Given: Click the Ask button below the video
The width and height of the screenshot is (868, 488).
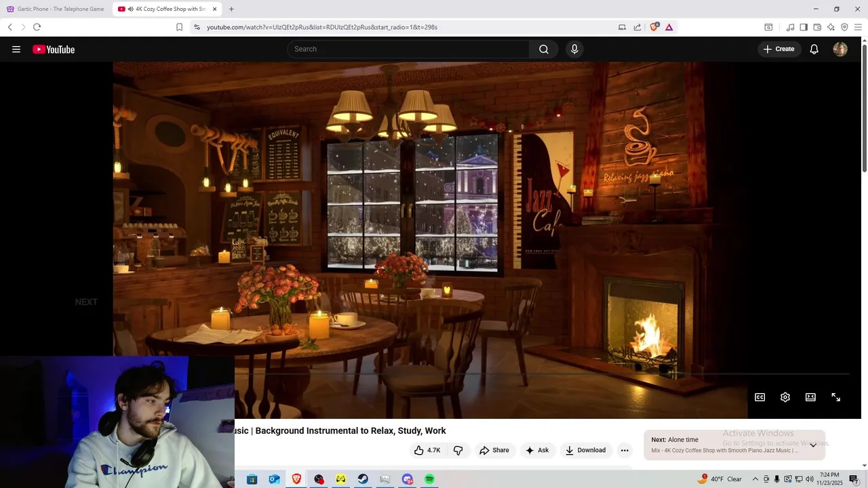Looking at the screenshot, I should (537, 450).
